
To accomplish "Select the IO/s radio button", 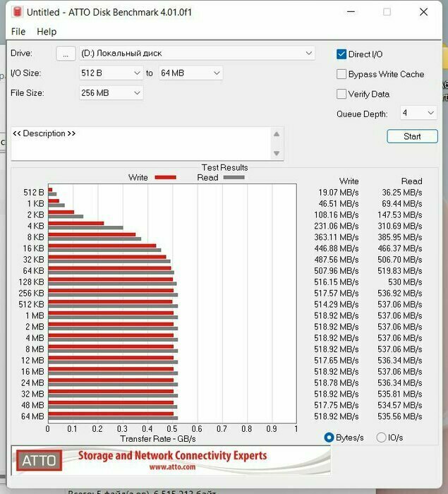I will 381,438.
